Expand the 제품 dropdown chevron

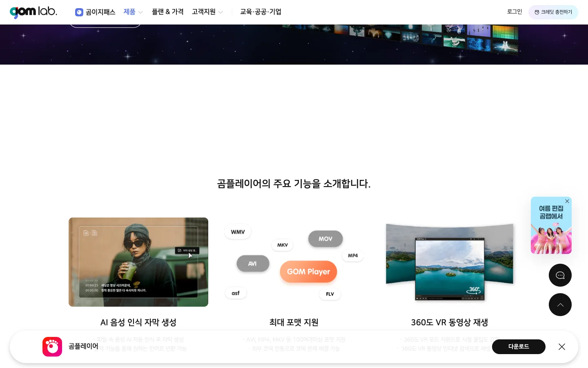click(x=140, y=12)
